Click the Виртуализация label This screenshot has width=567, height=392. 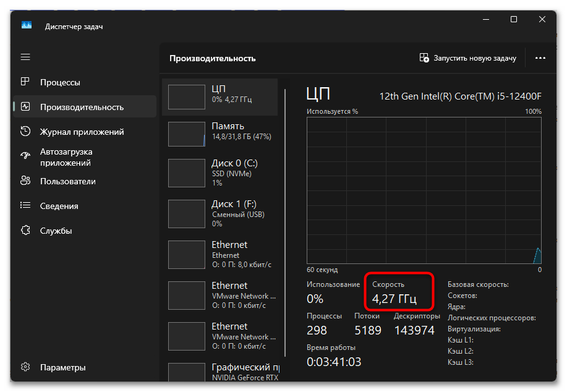[474, 329]
